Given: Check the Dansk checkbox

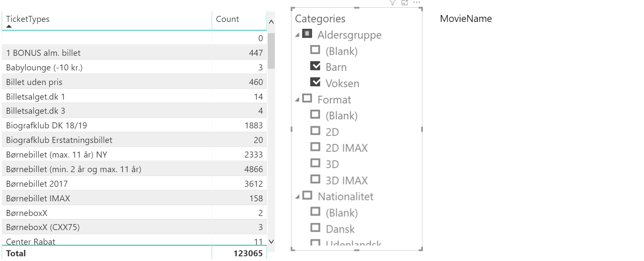Looking at the screenshot, I should pyautogui.click(x=315, y=228).
